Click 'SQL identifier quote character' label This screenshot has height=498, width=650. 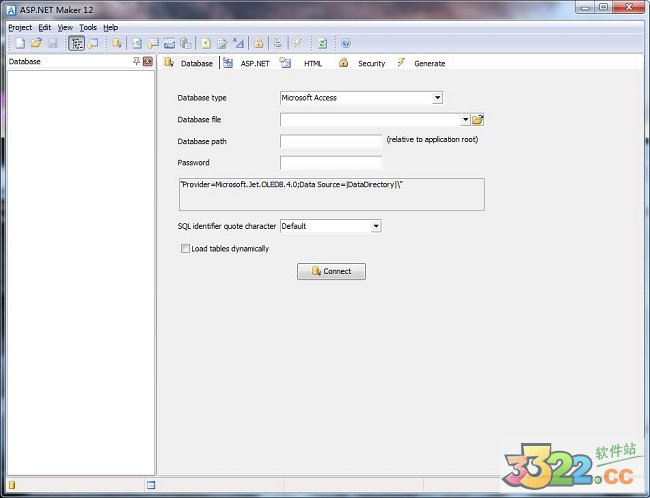[x=227, y=226]
